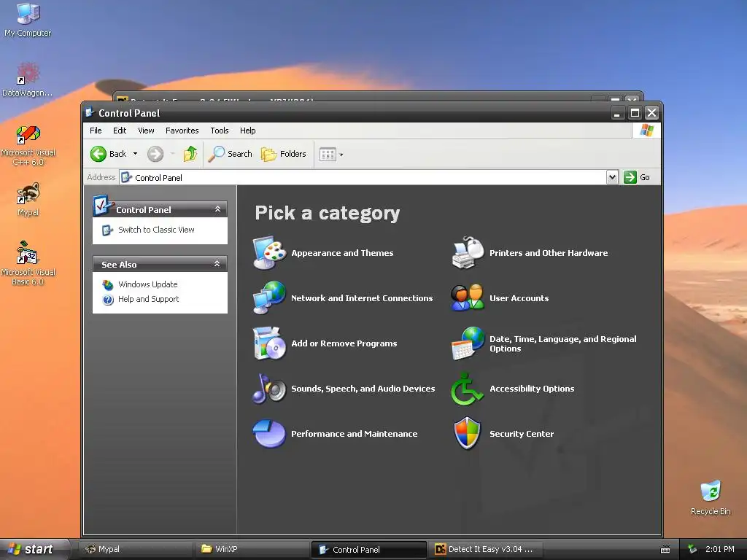Open the View menu
Image resolution: width=747 pixels, height=560 pixels.
146,131
